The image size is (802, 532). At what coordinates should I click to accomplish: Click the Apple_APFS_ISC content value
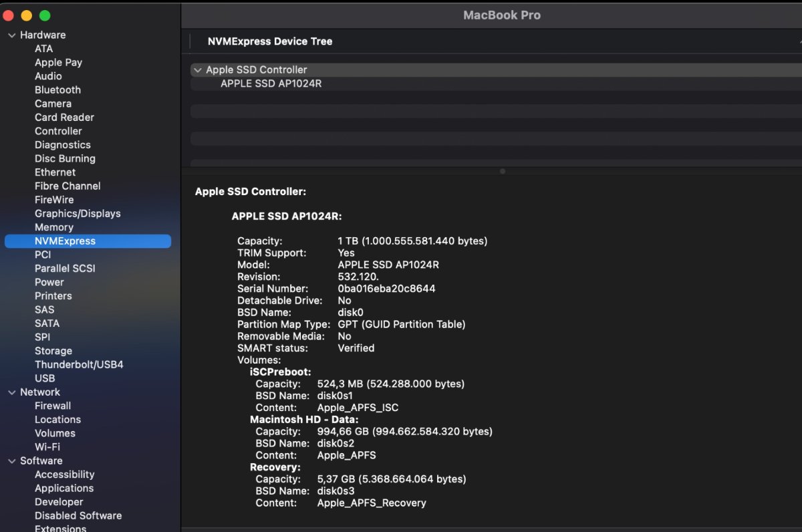point(358,408)
